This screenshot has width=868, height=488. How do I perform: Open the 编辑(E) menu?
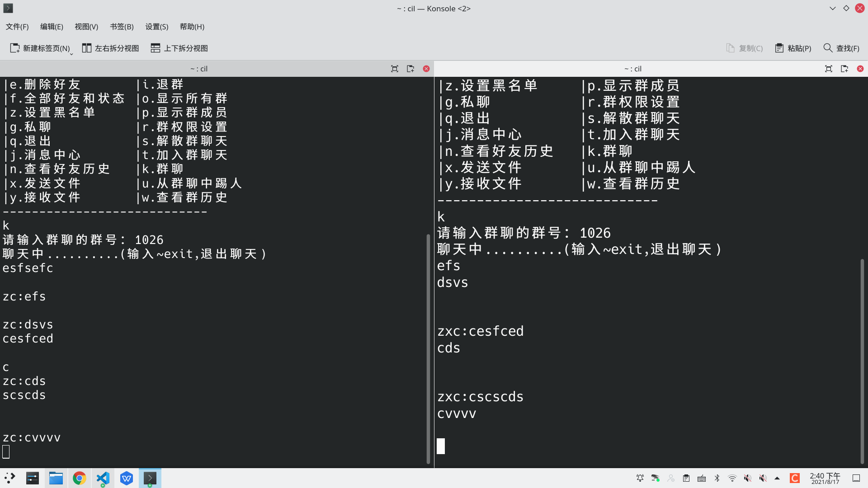[x=52, y=27]
